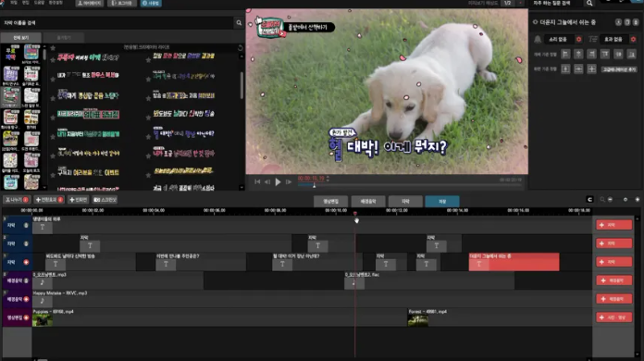This screenshot has height=361, width=644.
Task: Click the copy icon in subtitle properties header
Action: [627, 22]
